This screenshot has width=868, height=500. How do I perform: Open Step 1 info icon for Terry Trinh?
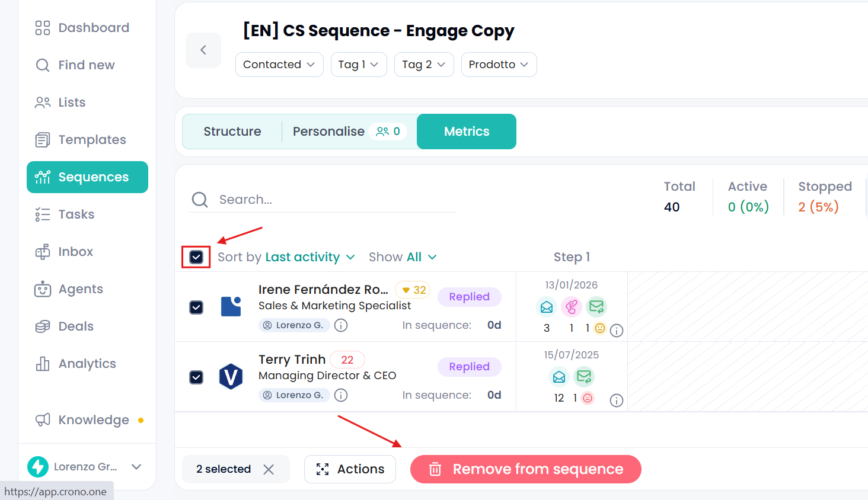click(x=617, y=400)
